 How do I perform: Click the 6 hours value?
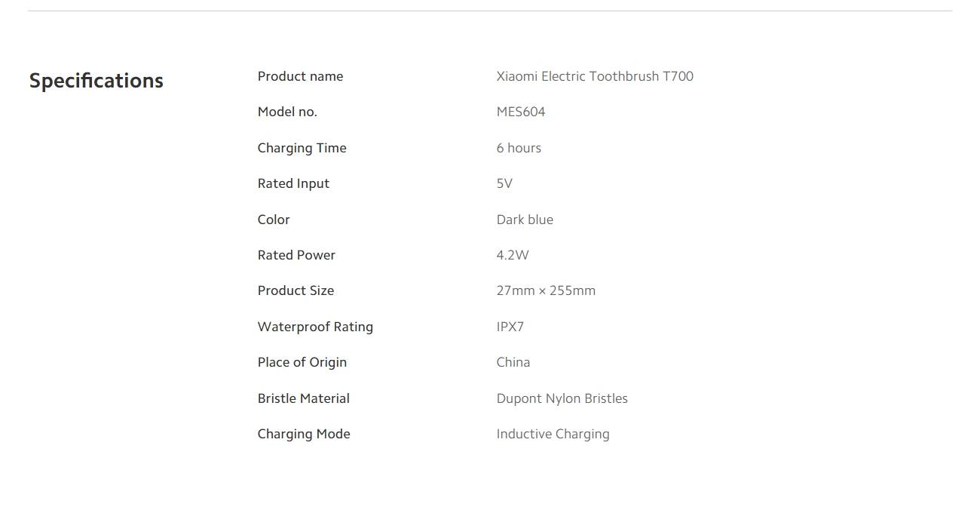point(519,148)
